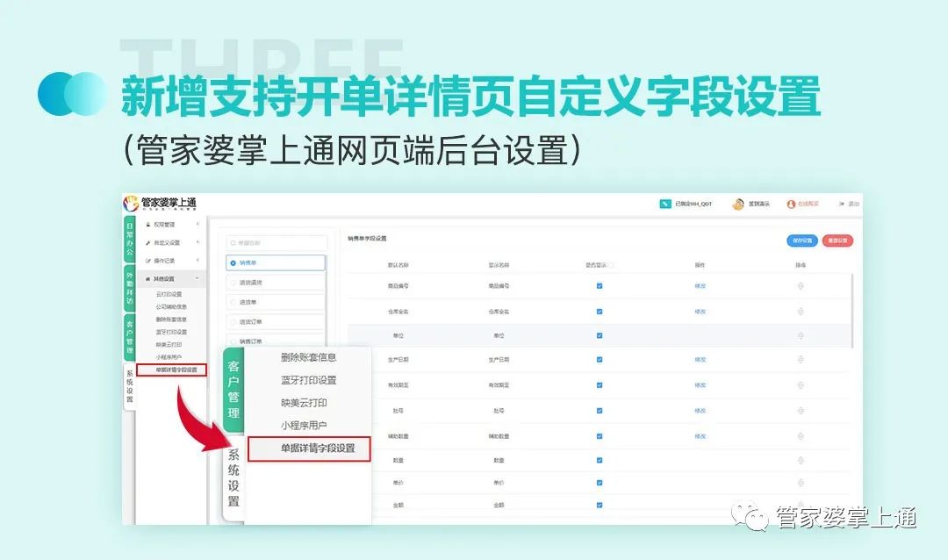Toggle the 是否显示 checkbox for 金额
The image size is (948, 560).
600,505
